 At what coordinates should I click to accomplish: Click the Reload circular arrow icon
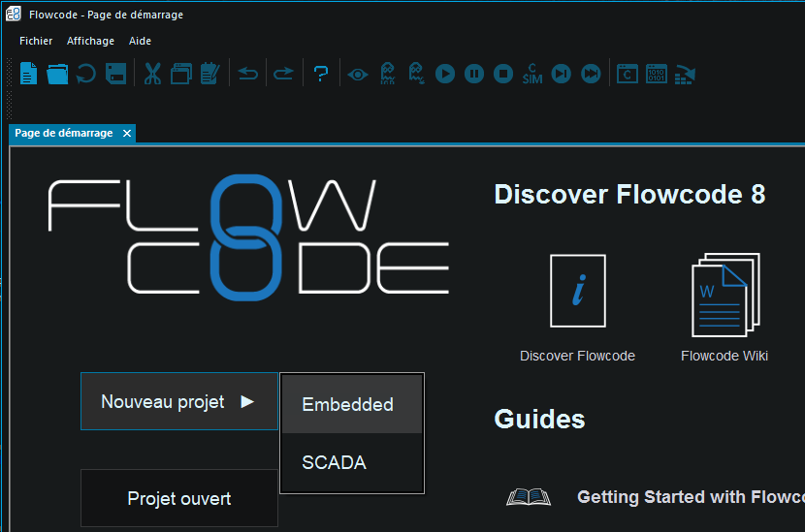pyautogui.click(x=86, y=74)
